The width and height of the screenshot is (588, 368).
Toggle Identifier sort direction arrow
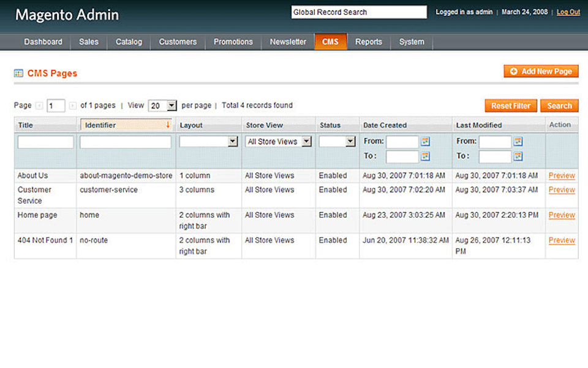pyautogui.click(x=168, y=125)
